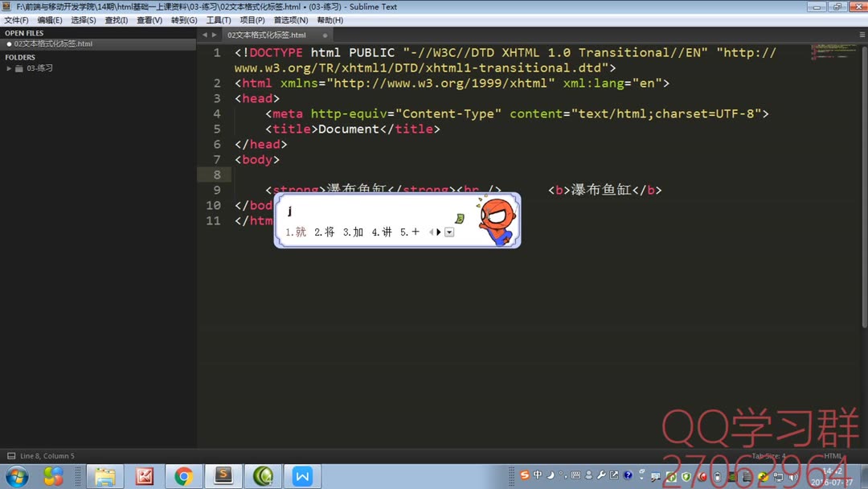Select the 02文本格式化标签.html tab

(265, 35)
